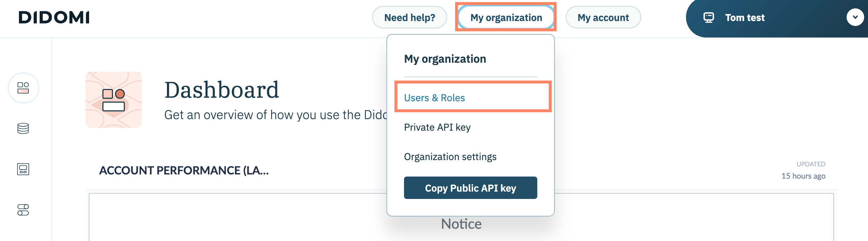
Task: Click the Tom test organization name
Action: tap(745, 18)
